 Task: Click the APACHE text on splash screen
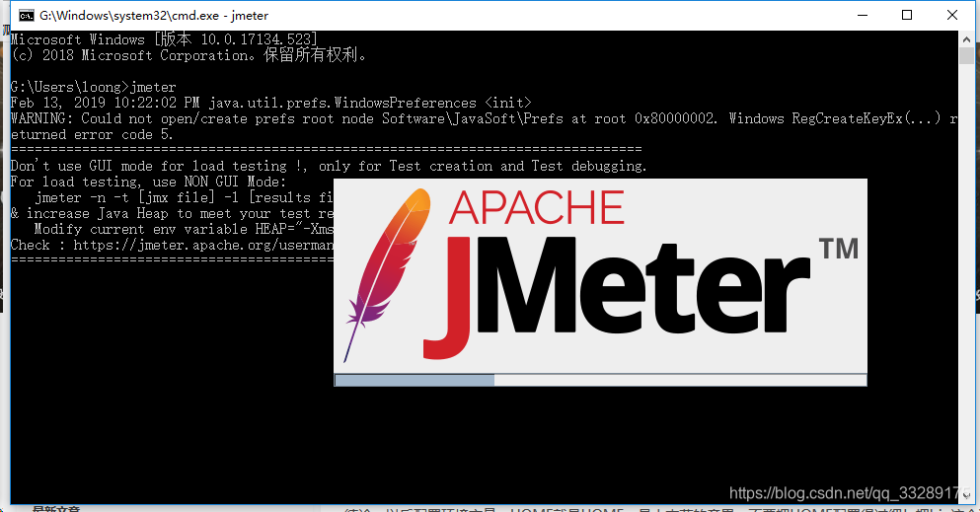click(x=536, y=207)
